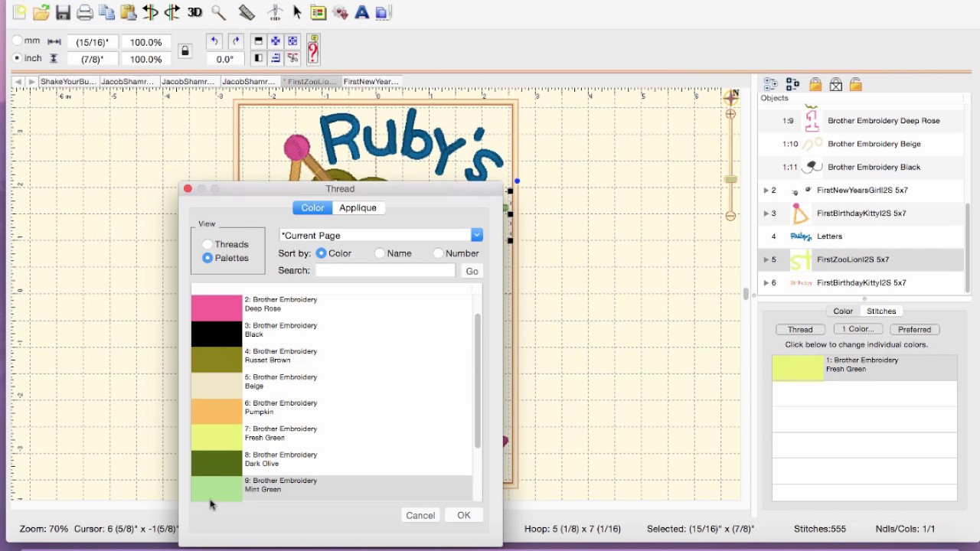Image resolution: width=980 pixels, height=551 pixels.
Task: Click the Thread button in color panel
Action: tap(800, 329)
